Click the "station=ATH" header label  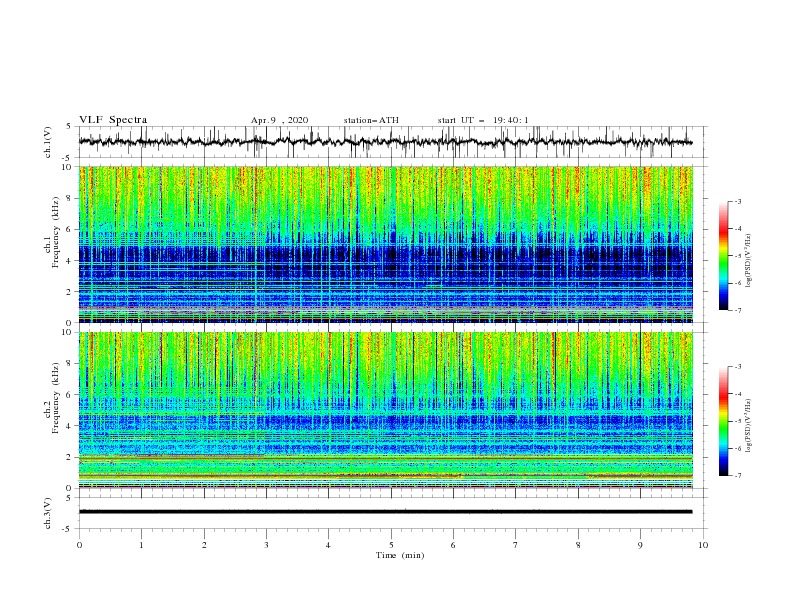click(x=371, y=120)
